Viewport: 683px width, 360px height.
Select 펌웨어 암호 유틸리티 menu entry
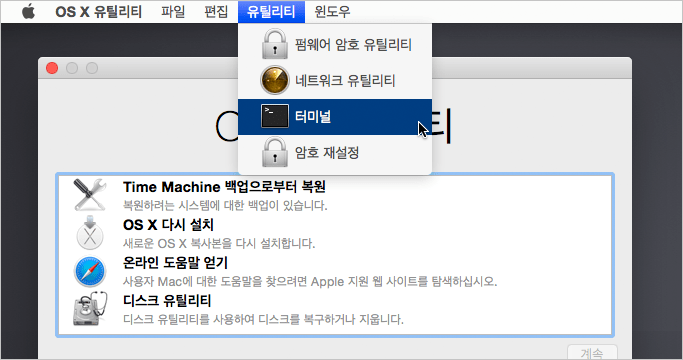tap(335, 44)
